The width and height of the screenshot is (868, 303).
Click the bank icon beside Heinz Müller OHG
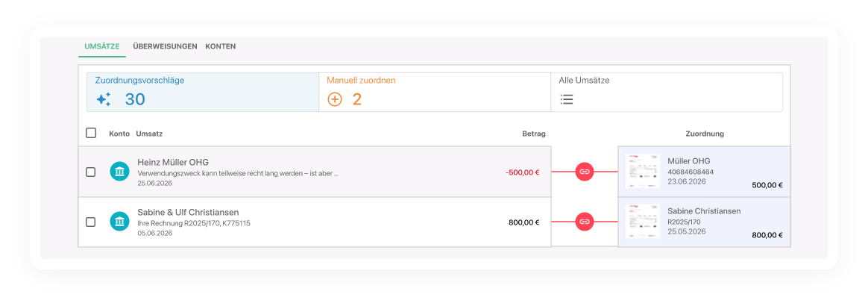tap(119, 172)
